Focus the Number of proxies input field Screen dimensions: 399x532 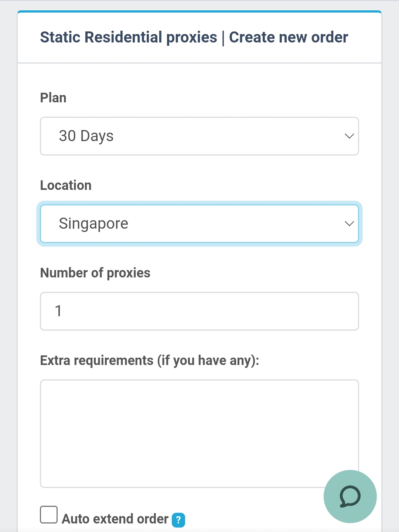click(199, 311)
